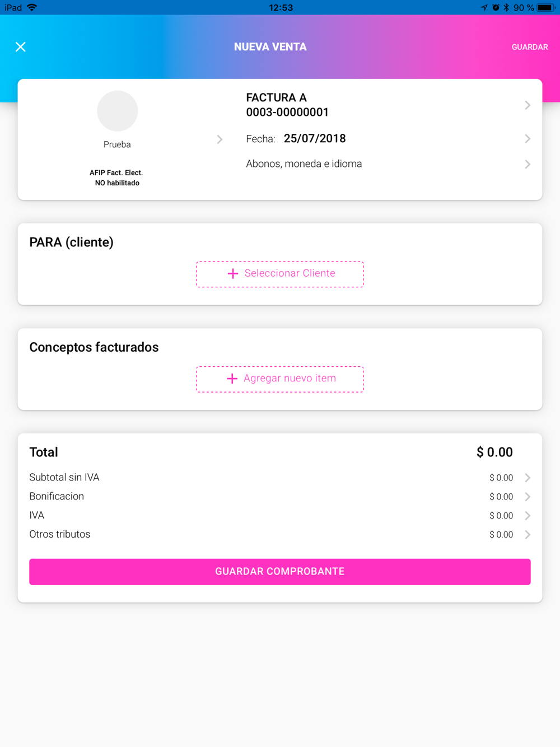
Task: Tap the invoice number 0003-00000001
Action: [287, 113]
